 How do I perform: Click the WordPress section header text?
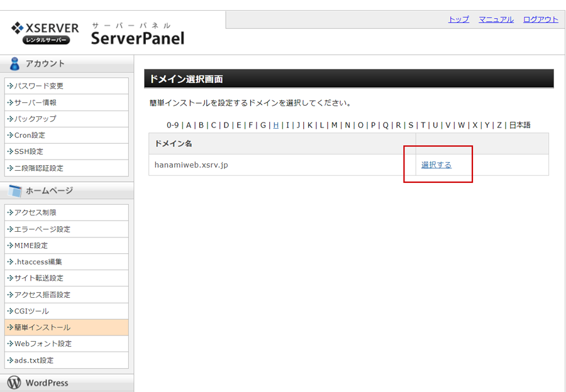pos(47,383)
